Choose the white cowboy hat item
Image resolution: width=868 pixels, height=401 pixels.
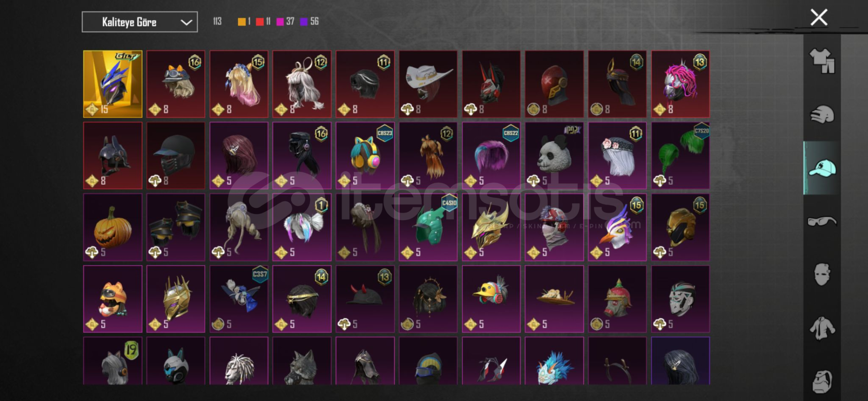pos(428,84)
